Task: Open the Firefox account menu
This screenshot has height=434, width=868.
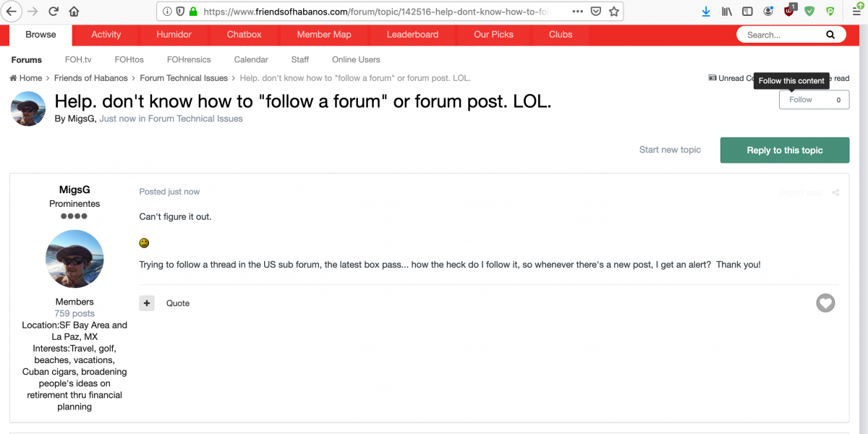Action: click(x=768, y=12)
